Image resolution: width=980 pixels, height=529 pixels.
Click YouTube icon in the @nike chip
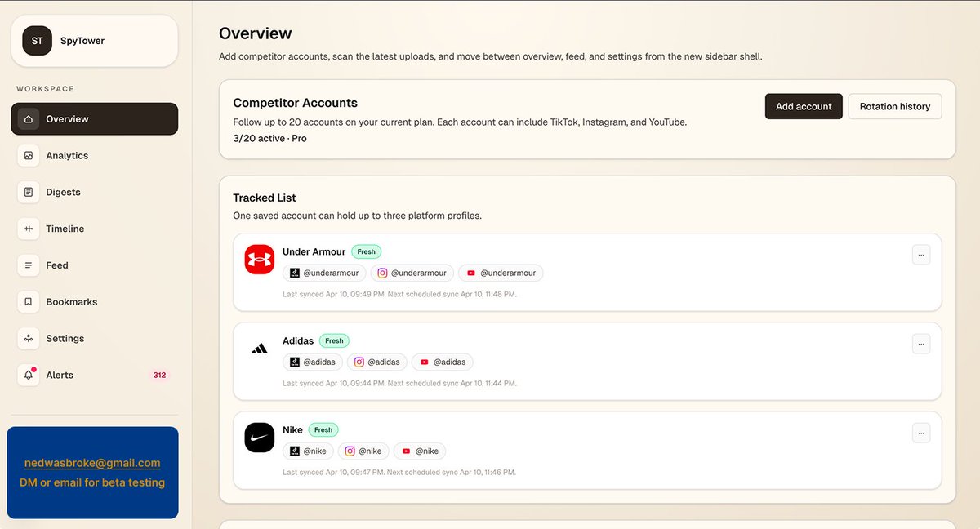coord(406,451)
